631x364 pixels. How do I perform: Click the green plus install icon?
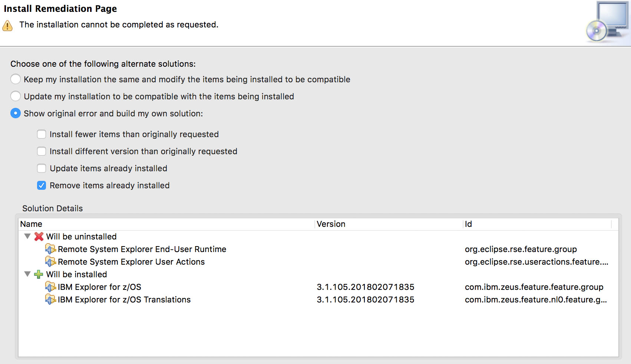click(39, 274)
